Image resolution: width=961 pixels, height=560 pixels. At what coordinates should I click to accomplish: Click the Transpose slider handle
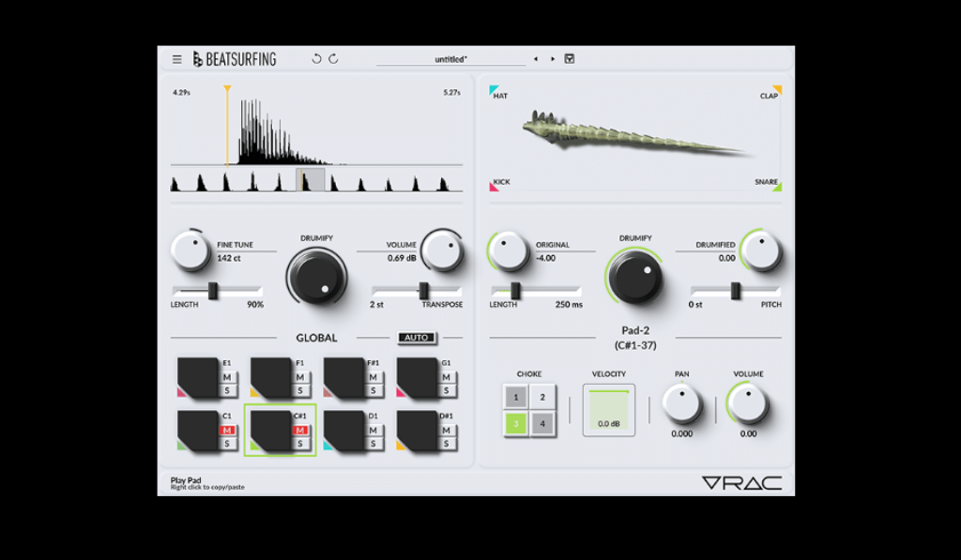[423, 291]
